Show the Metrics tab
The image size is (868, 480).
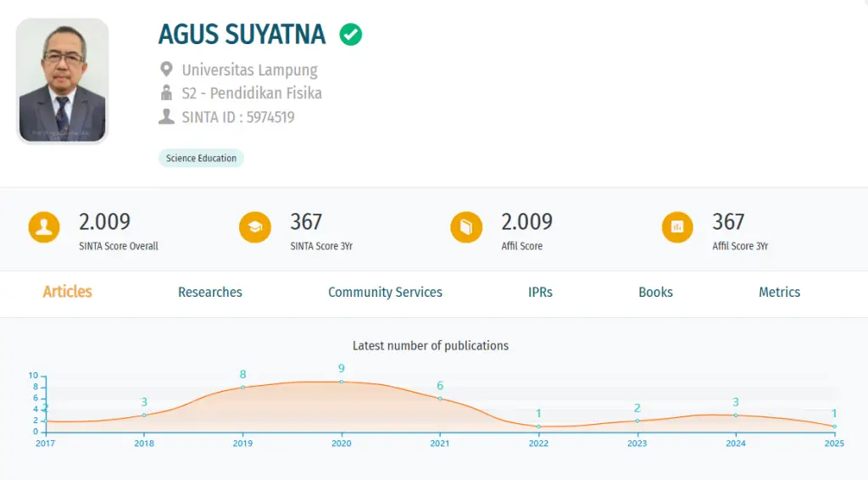point(780,293)
